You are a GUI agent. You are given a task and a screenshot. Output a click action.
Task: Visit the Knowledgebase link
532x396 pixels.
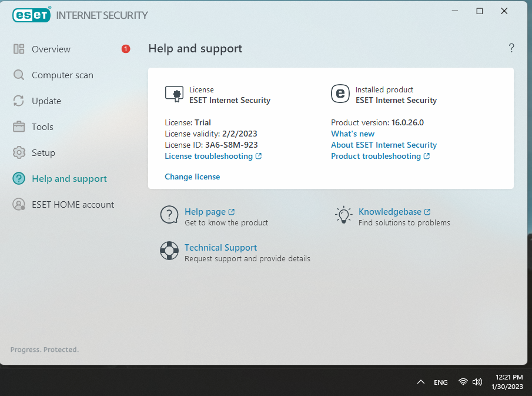pyautogui.click(x=390, y=212)
